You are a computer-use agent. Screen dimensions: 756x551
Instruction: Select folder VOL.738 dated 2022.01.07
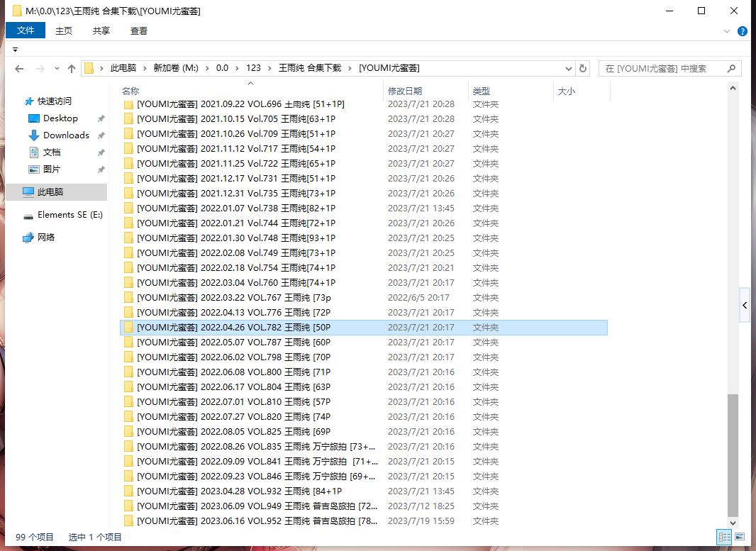[235, 208]
